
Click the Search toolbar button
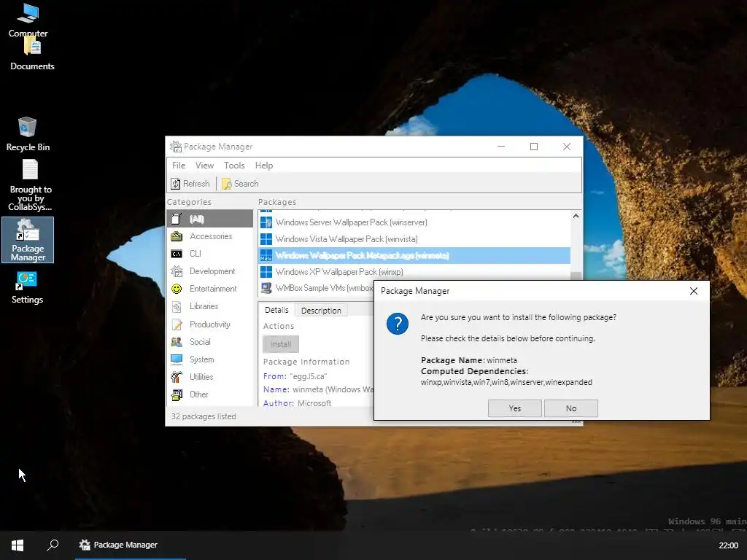click(240, 183)
